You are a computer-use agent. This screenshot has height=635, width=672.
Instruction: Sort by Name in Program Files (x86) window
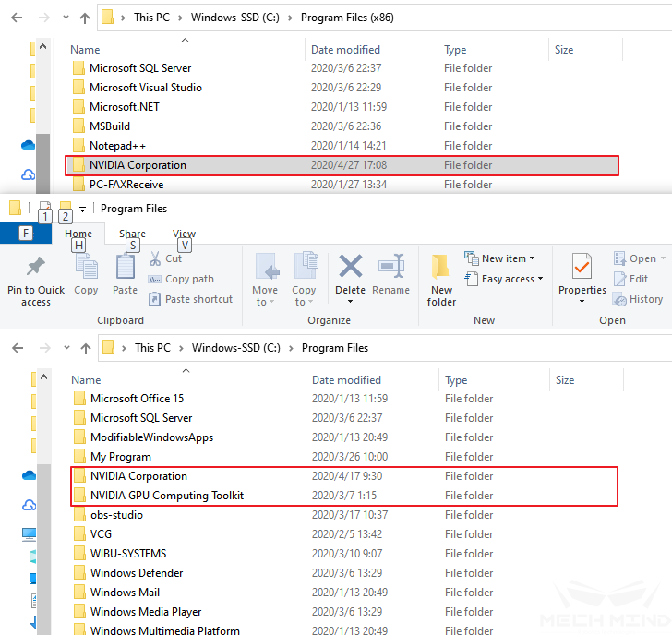coord(85,50)
